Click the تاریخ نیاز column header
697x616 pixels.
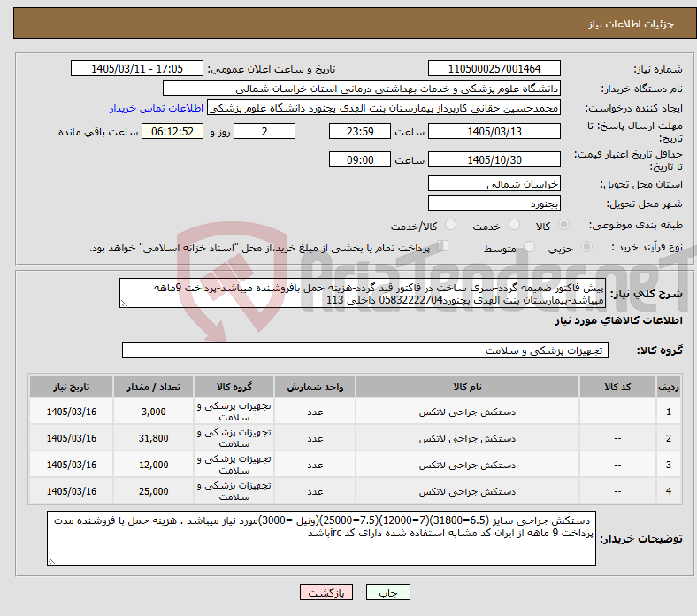[71, 387]
